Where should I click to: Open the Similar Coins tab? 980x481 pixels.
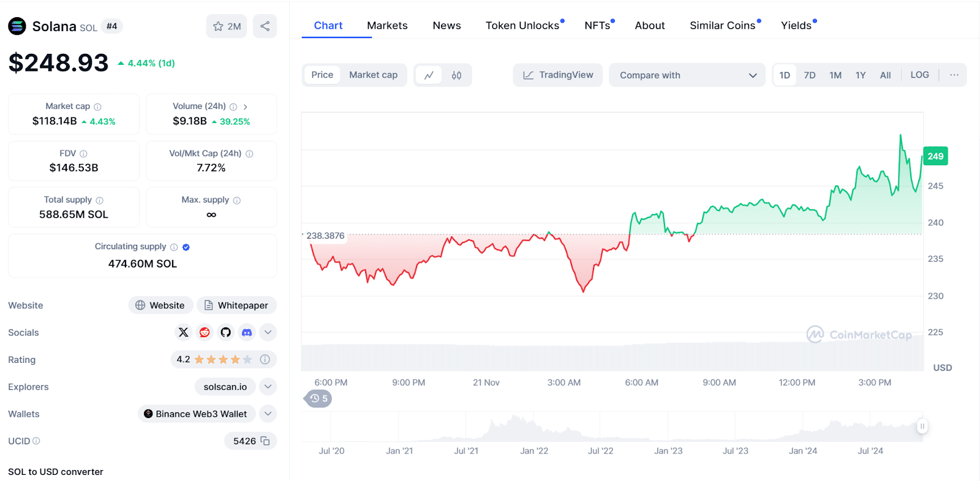[x=723, y=25]
